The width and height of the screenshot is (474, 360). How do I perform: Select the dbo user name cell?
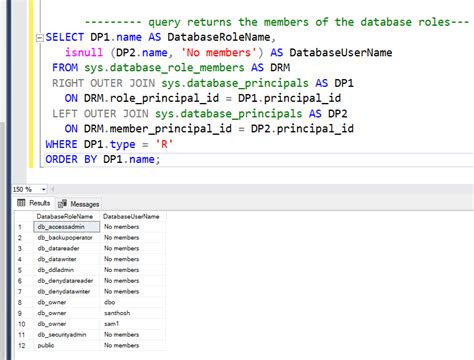point(133,302)
